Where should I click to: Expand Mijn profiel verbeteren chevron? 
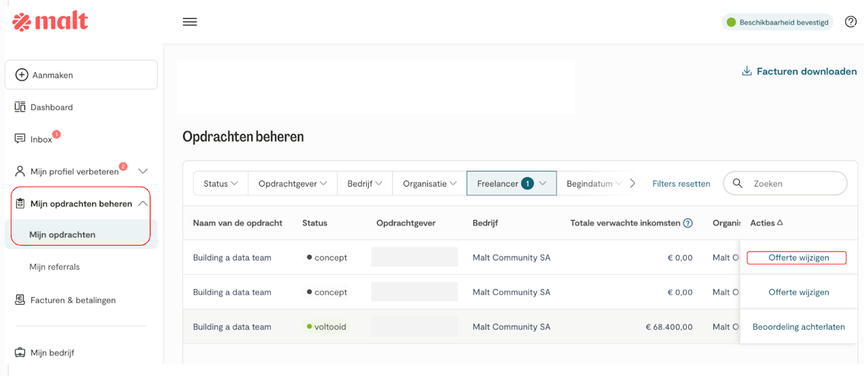(x=142, y=171)
